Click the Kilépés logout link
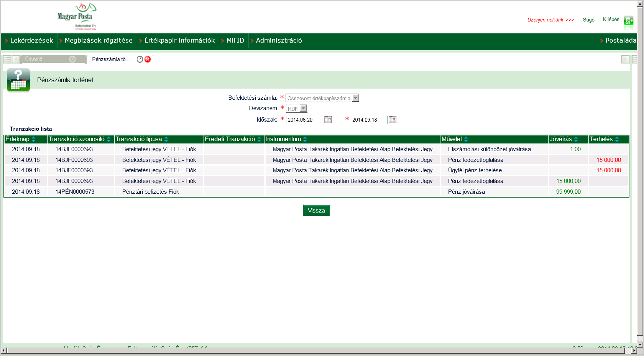The width and height of the screenshot is (644, 356). (611, 19)
